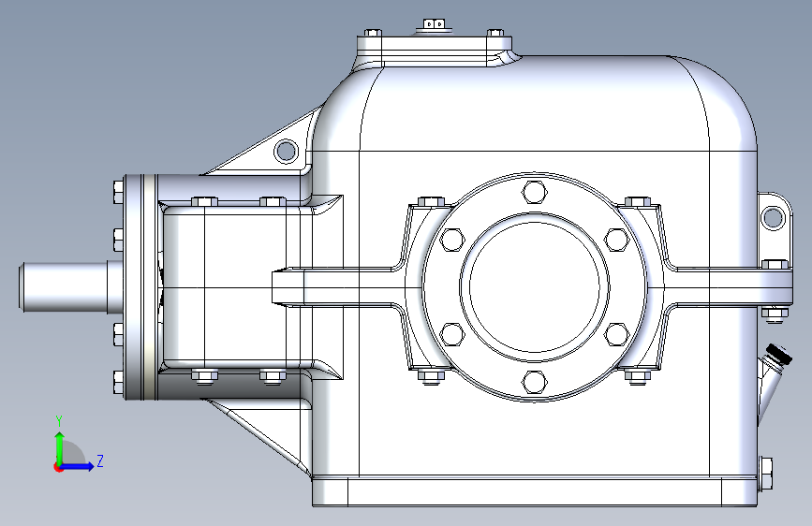This screenshot has height=526, width=812.
Task: Select the lifting lug hole on the housing end
Action: tap(774, 217)
